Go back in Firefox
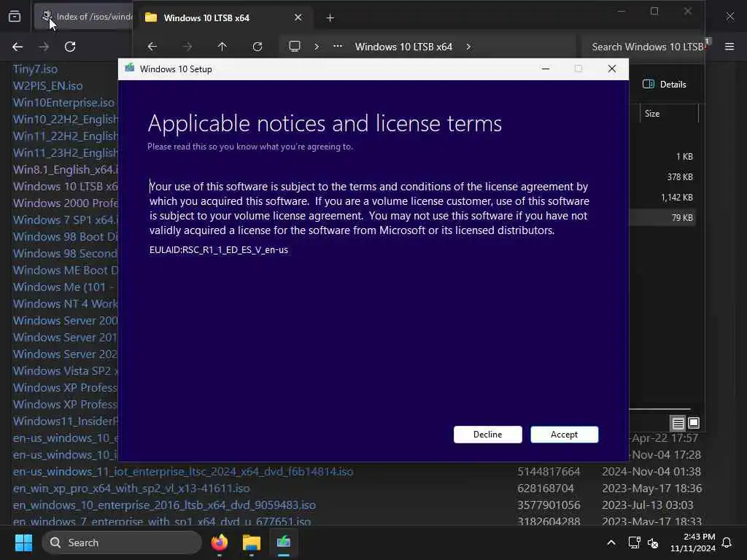 pos(18,47)
